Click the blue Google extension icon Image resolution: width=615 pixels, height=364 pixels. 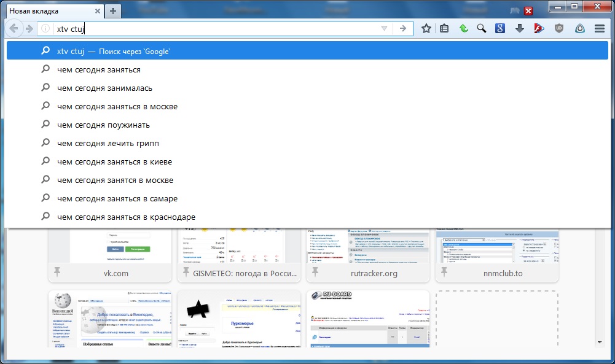(500, 28)
